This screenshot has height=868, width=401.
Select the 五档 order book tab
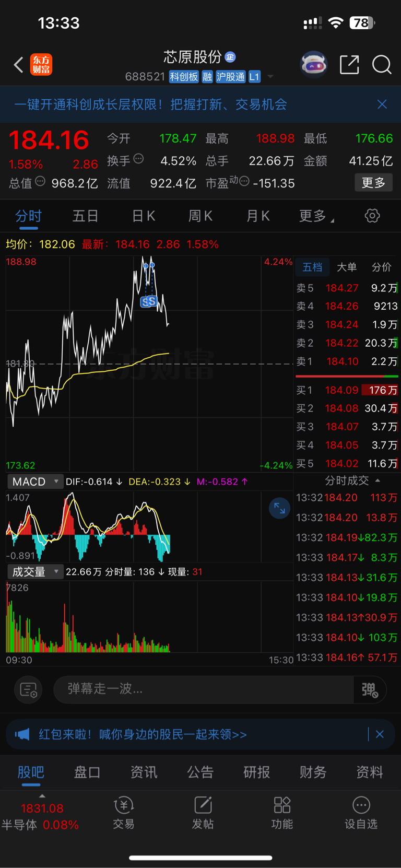312,267
